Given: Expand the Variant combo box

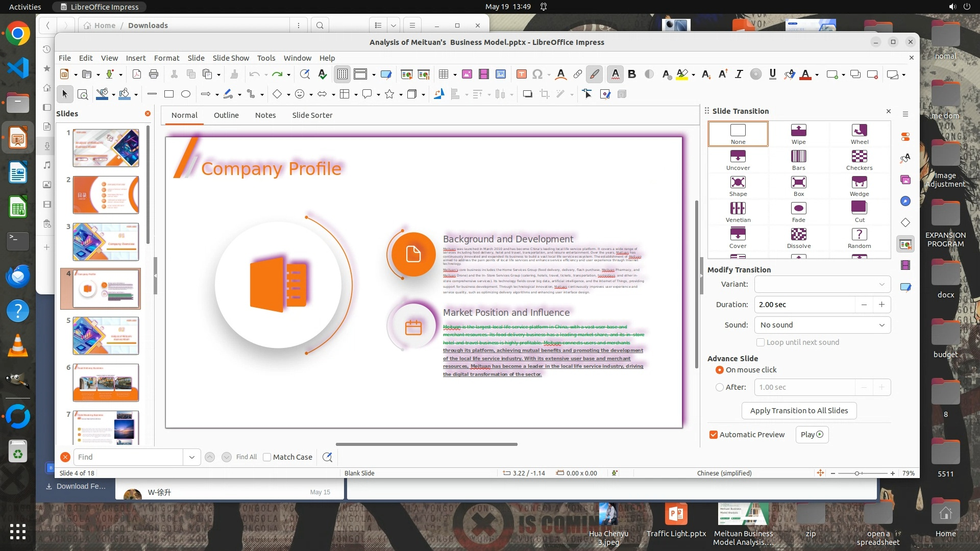Looking at the screenshot, I should point(822,284).
